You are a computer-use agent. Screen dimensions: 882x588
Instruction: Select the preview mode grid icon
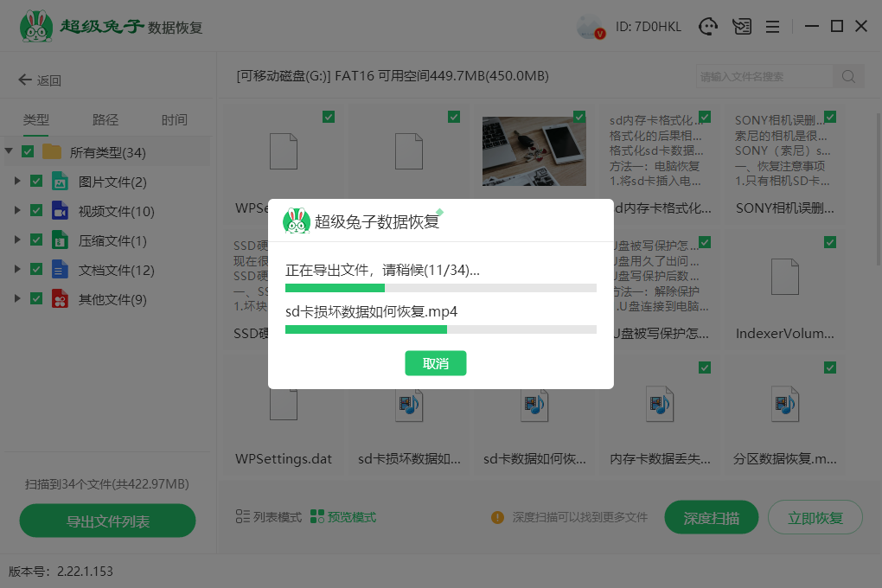tap(317, 517)
